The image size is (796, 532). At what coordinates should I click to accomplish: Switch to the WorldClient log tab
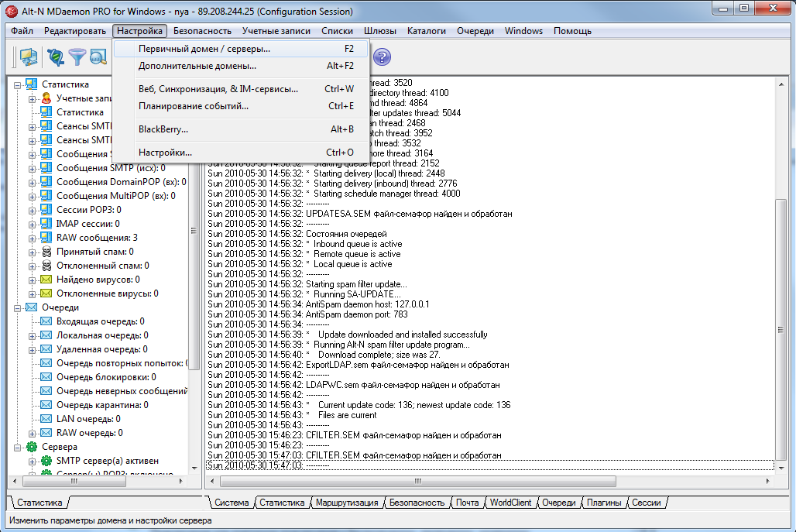[x=510, y=503]
